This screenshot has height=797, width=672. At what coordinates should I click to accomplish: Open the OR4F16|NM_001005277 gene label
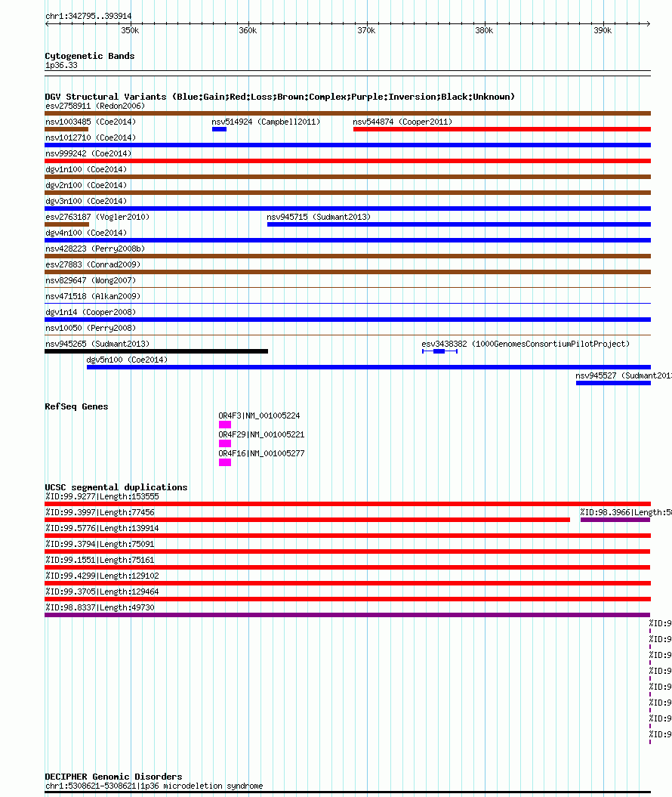[261, 453]
